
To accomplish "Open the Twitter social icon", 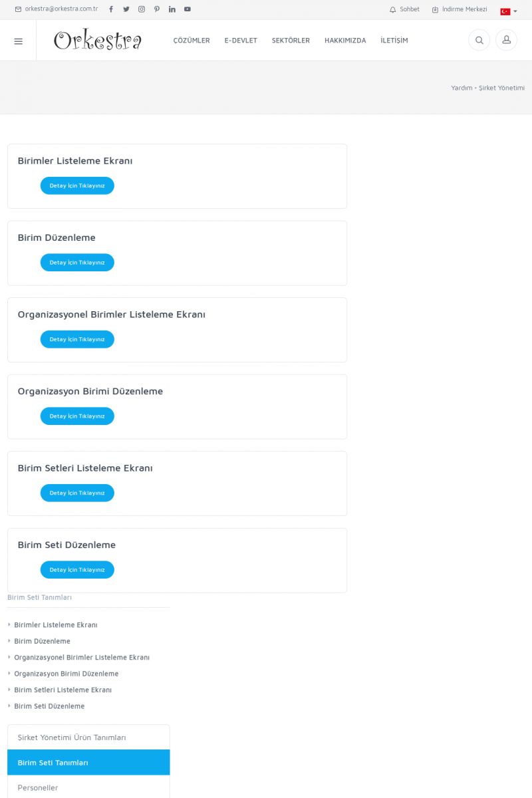I will click(126, 9).
